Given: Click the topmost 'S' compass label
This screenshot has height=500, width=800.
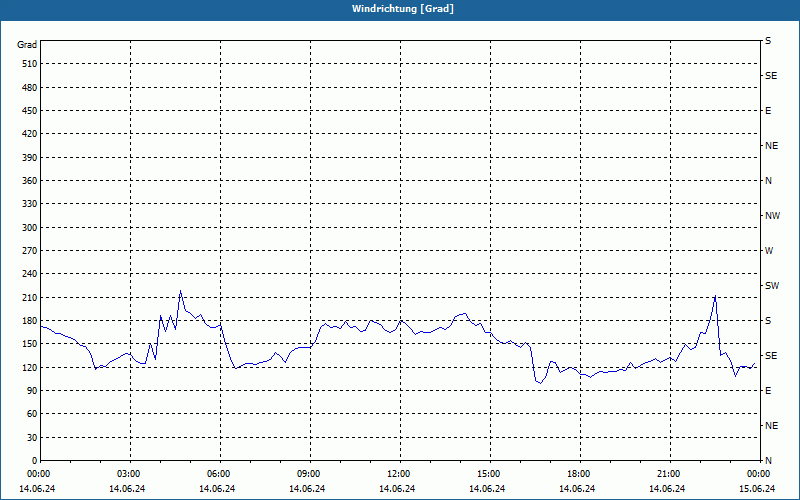Looking at the screenshot, I should point(768,41).
